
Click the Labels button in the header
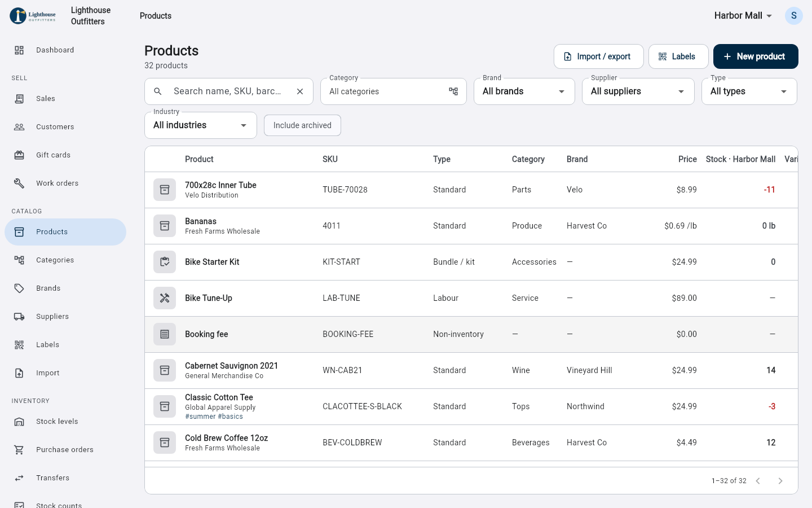click(x=678, y=56)
